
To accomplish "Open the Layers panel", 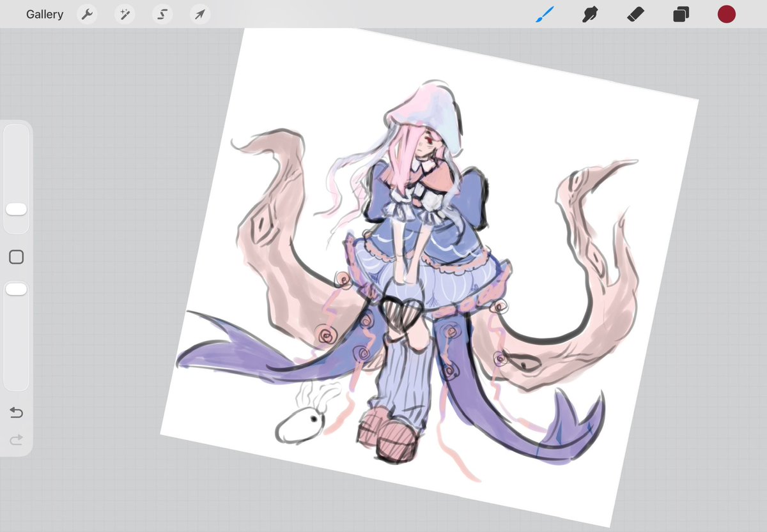I will tap(681, 14).
